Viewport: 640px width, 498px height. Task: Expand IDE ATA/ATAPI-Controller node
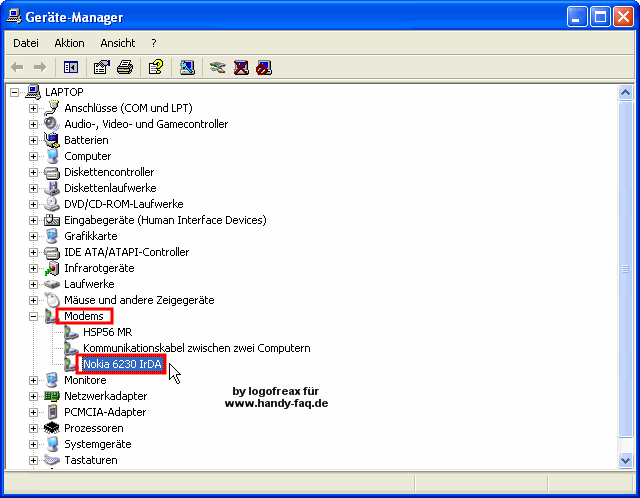33,253
